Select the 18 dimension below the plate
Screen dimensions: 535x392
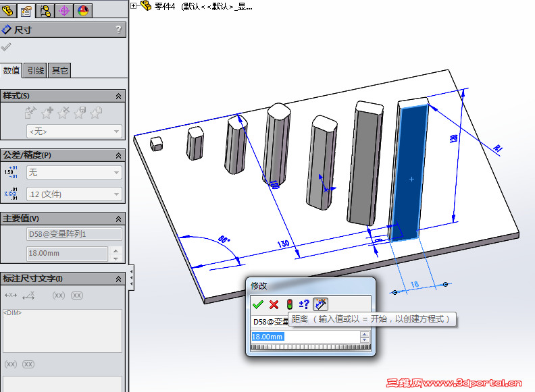pos(414,284)
